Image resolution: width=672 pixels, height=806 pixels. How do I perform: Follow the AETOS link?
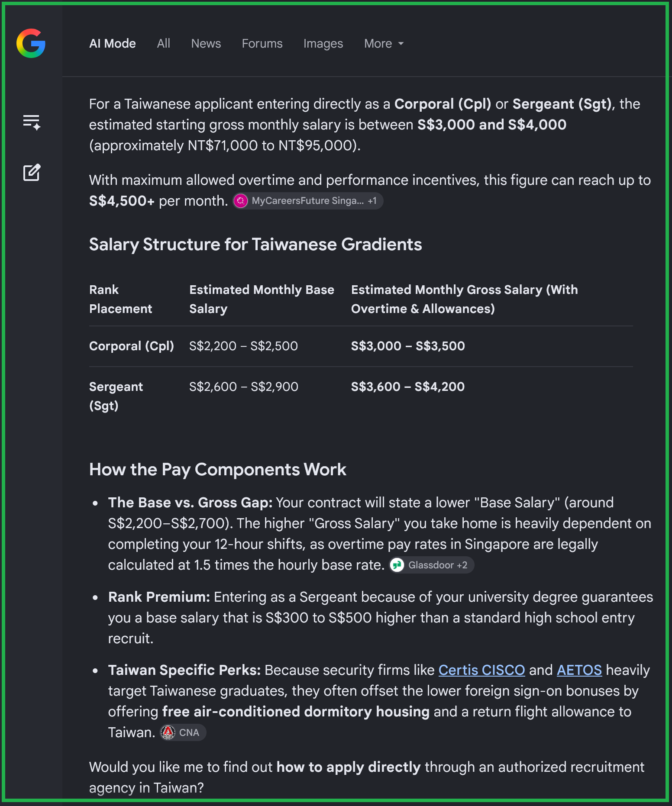(579, 670)
